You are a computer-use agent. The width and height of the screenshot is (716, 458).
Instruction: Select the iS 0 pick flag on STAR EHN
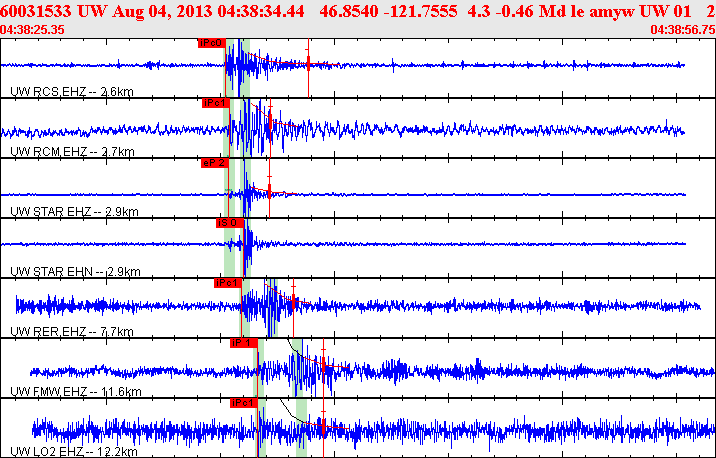(x=230, y=223)
